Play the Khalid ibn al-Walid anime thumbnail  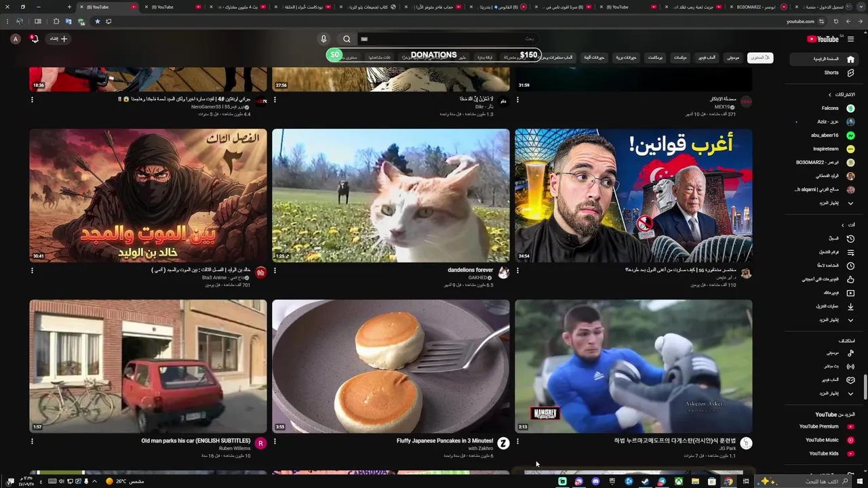tap(148, 195)
